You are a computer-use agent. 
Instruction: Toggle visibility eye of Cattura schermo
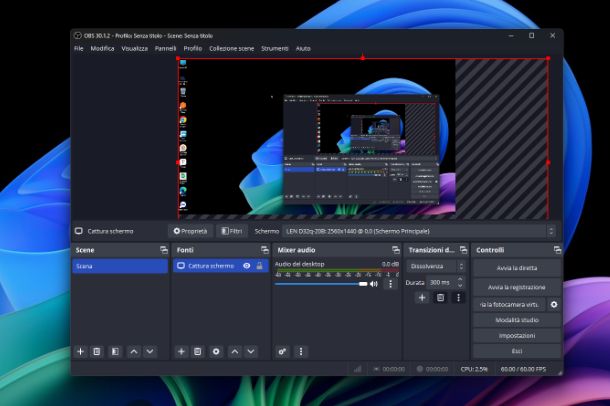click(247, 266)
